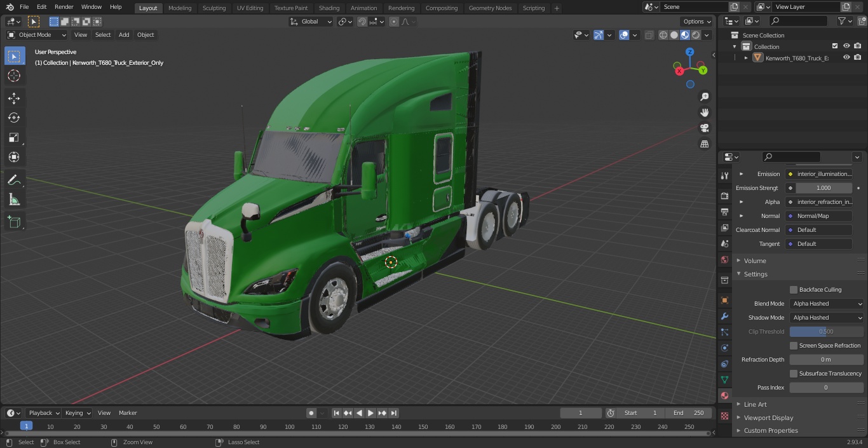Toggle X-ray mode in viewport header
868x448 pixels.
pos(649,35)
